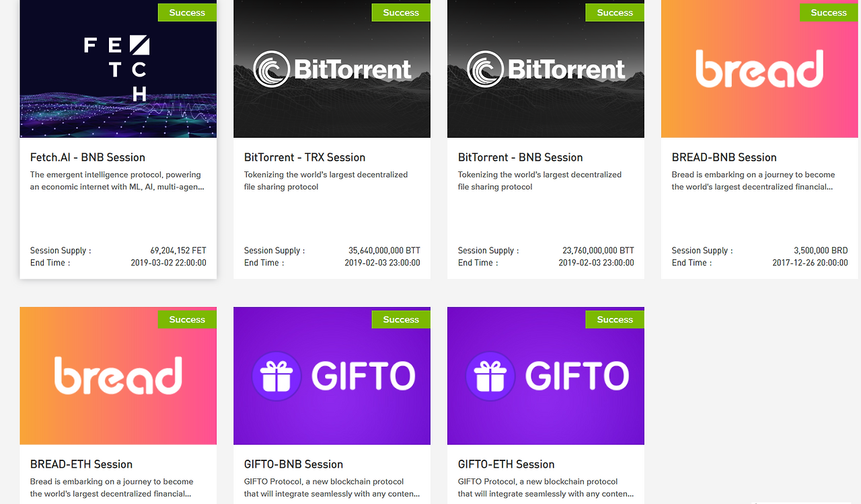Click the Session Supply label on BREAD-BNB Session
The height and width of the screenshot is (504, 861).
click(702, 251)
